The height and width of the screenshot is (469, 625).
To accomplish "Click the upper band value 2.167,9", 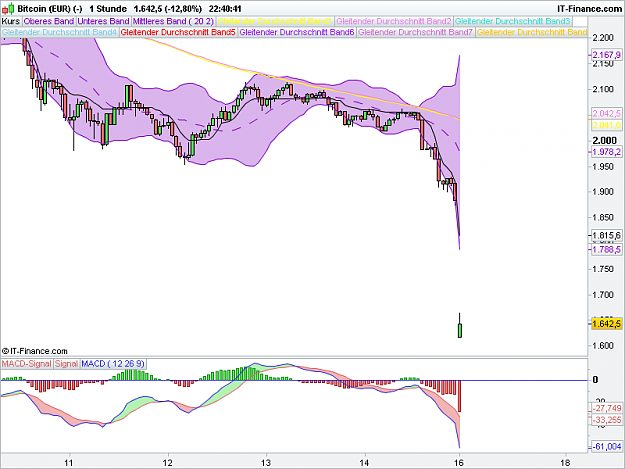I will pyautogui.click(x=606, y=55).
